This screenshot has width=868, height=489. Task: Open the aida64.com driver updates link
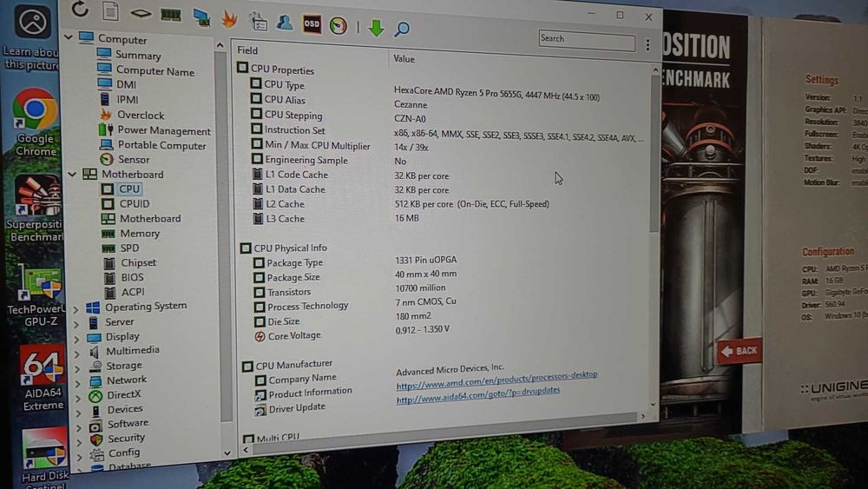click(x=478, y=395)
